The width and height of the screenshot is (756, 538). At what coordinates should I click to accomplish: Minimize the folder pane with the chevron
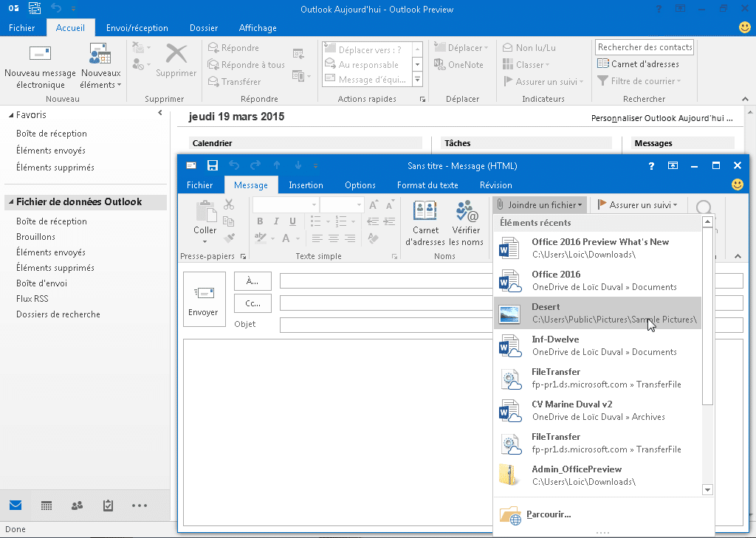pos(160,113)
